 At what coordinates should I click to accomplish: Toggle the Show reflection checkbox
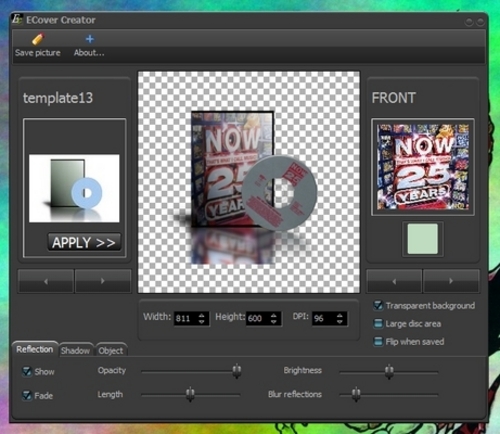(x=26, y=371)
